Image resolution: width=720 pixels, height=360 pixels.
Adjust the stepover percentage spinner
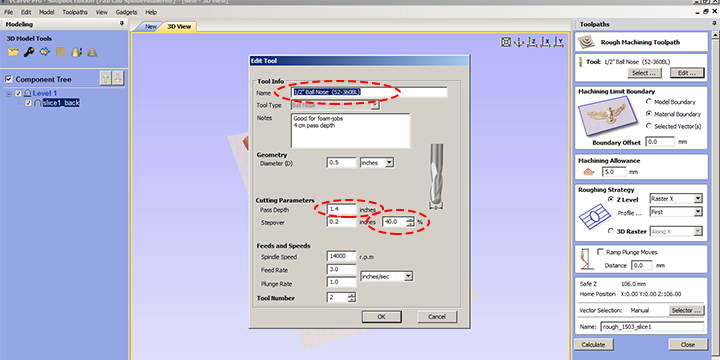coord(410,222)
